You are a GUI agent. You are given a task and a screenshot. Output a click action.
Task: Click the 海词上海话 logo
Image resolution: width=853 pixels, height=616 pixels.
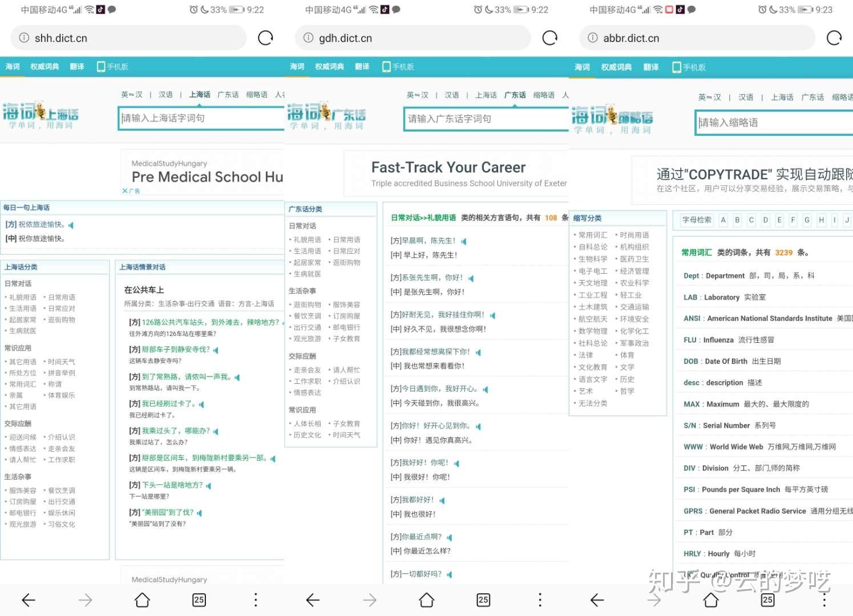click(41, 115)
